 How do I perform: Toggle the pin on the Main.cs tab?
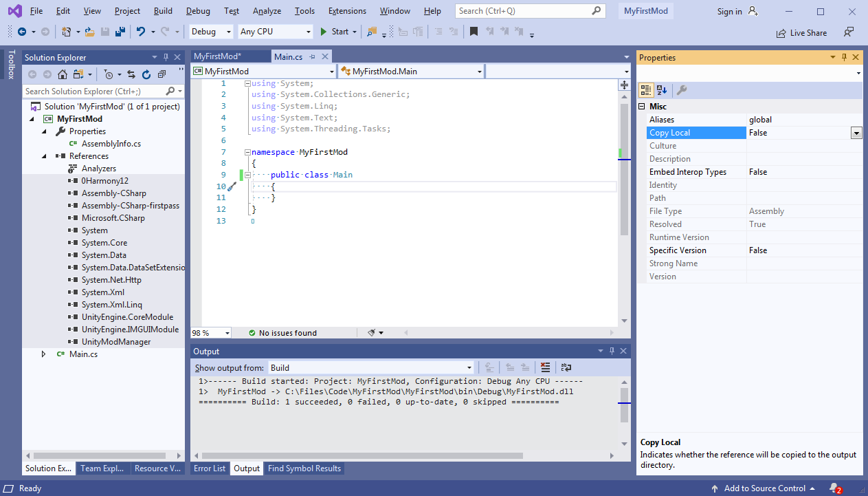[312, 56]
